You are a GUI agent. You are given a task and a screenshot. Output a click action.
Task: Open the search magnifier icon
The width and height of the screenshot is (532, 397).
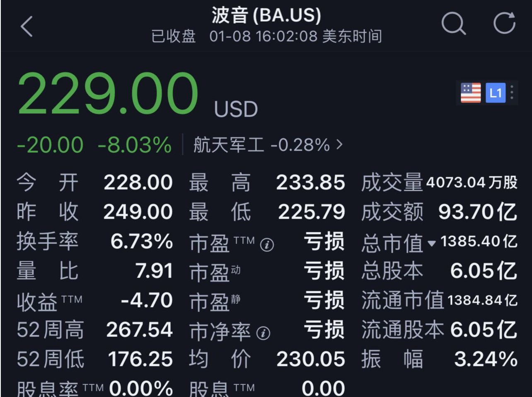[454, 23]
